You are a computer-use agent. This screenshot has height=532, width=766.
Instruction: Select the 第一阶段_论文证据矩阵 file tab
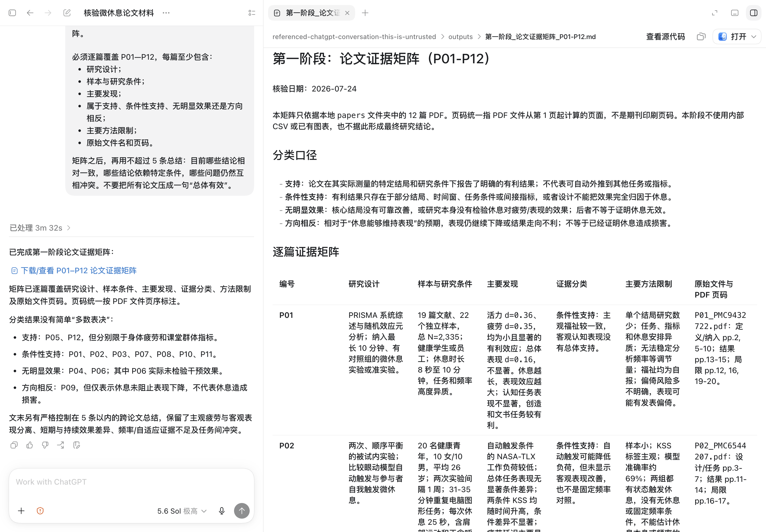coord(312,13)
